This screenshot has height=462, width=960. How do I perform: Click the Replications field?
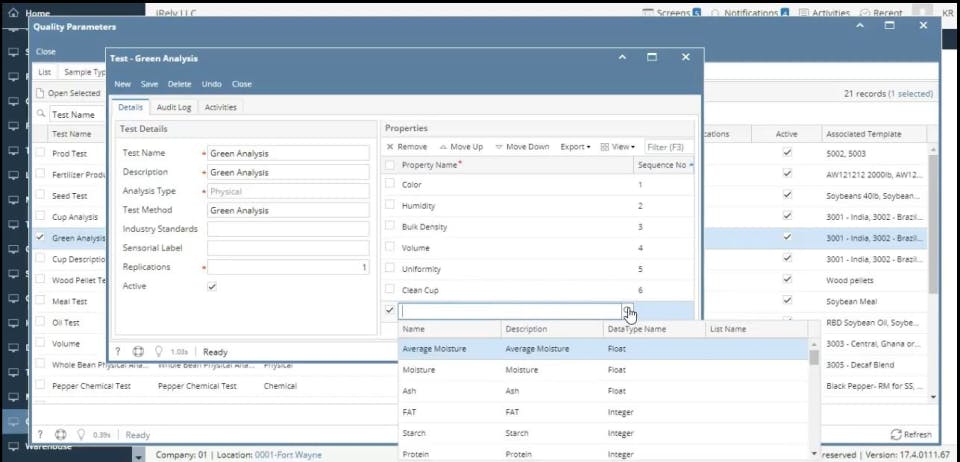point(288,267)
